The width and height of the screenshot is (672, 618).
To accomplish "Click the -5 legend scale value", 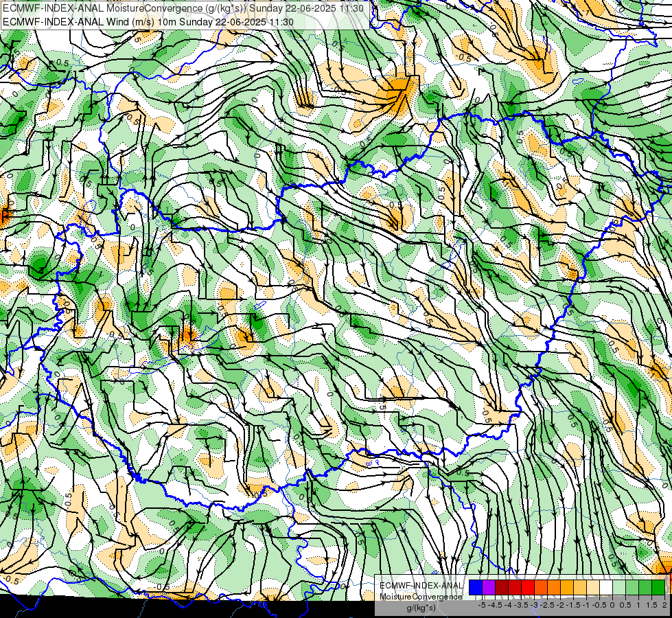I will click(x=482, y=605).
